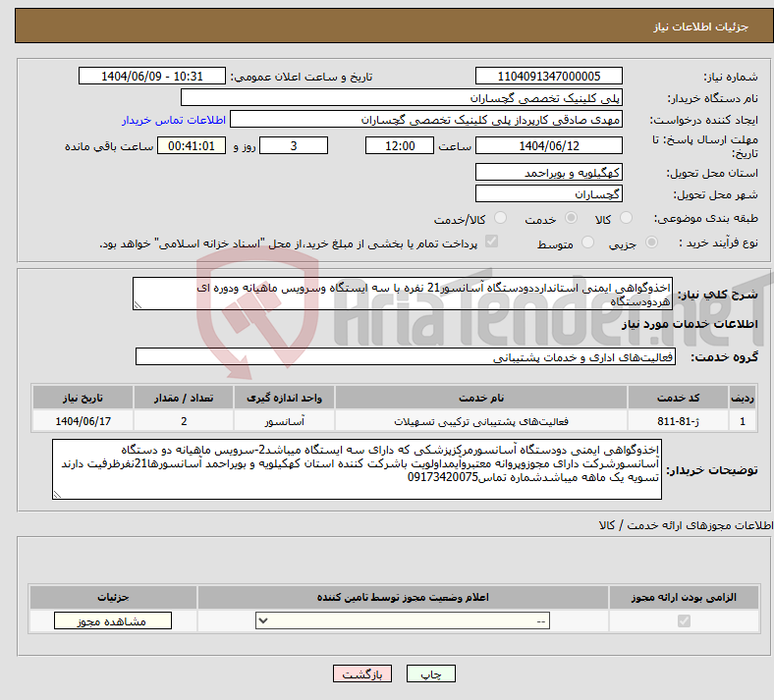Viewport: 774px width, 700px height.
Task: Click the remaining days field showing 3
Action: coord(294,146)
